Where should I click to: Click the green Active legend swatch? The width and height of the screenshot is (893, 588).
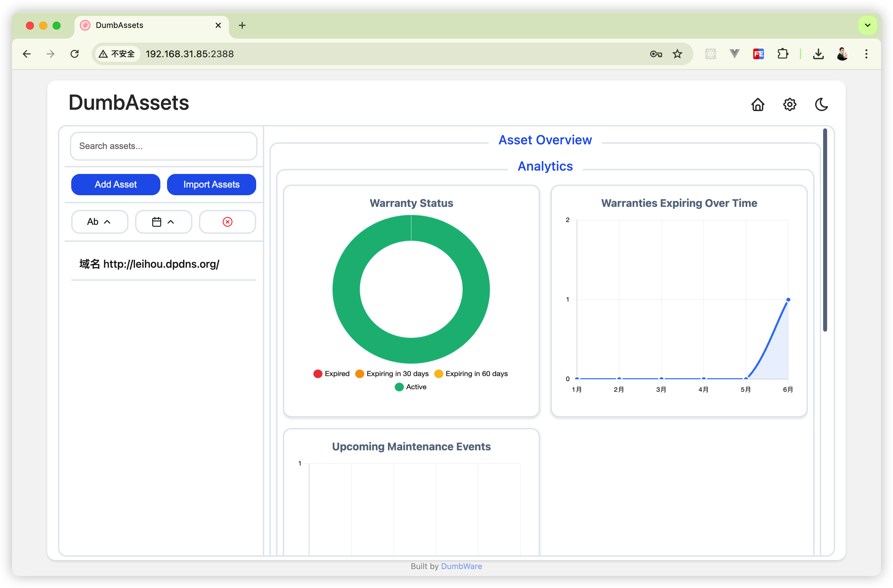pyautogui.click(x=399, y=387)
